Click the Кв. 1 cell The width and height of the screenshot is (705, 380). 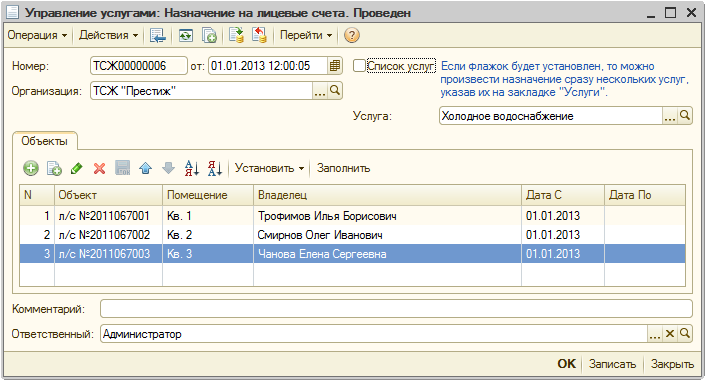click(208, 216)
